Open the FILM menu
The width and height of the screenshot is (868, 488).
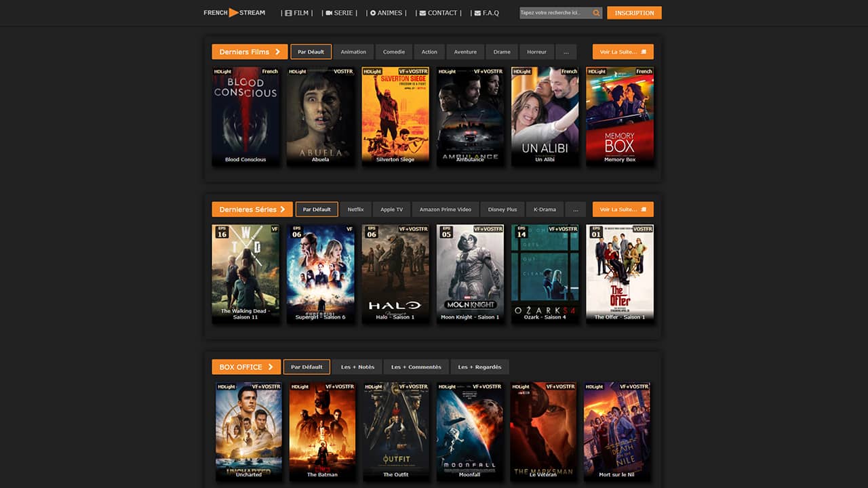[x=297, y=13]
